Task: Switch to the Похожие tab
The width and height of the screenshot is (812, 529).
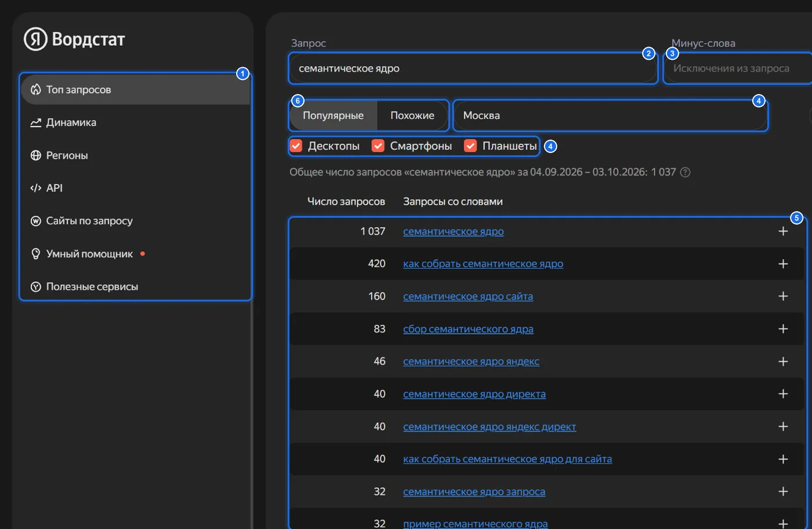Action: click(x=412, y=115)
